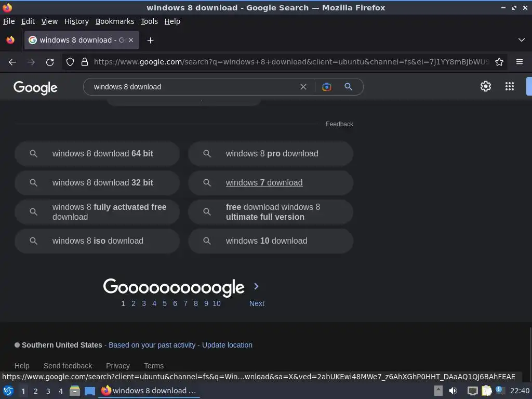532x399 pixels.
Task: Search windows 8 download 64 bit
Action: 97,154
